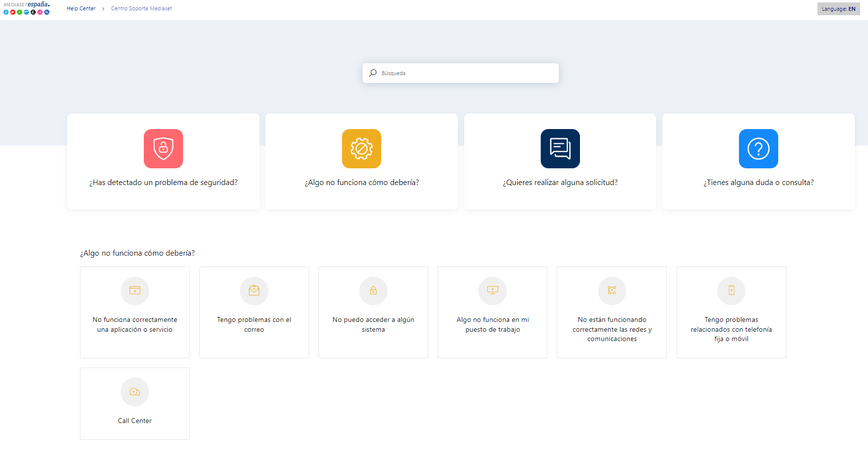Click the yellow gear malfunction icon
868x449 pixels.
(361, 149)
